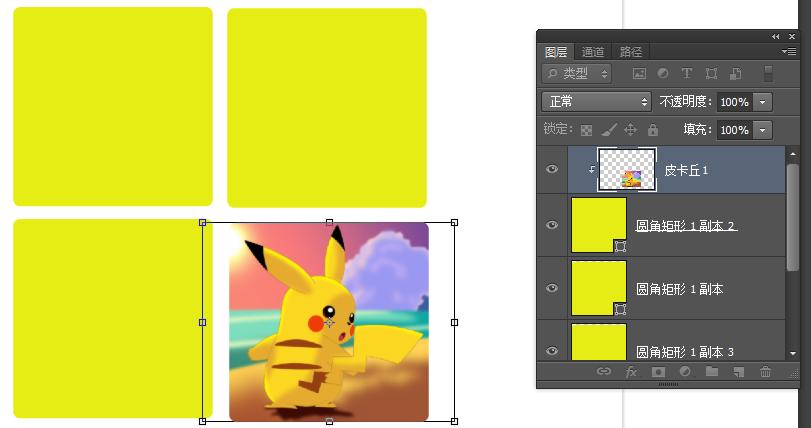Click the bottom-right transform handle
811x428 pixels.
pyautogui.click(x=454, y=421)
